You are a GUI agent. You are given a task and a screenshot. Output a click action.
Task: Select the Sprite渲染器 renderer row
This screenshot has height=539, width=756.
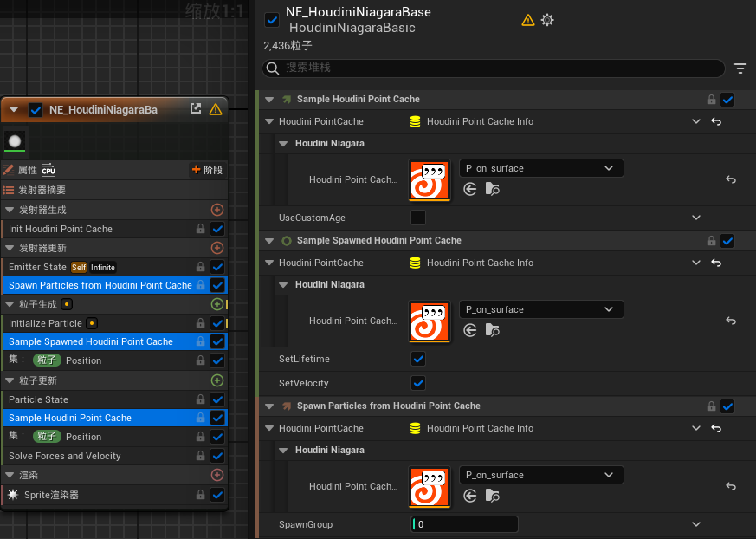click(x=115, y=495)
